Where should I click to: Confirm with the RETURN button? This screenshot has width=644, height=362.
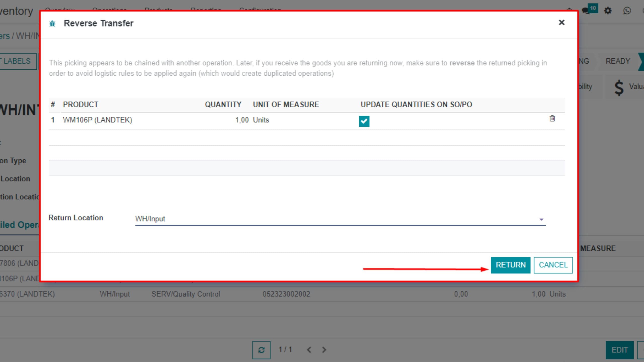click(511, 265)
